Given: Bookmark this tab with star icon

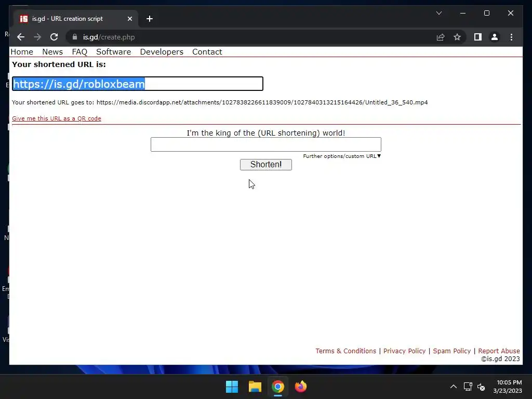Looking at the screenshot, I should tap(457, 37).
